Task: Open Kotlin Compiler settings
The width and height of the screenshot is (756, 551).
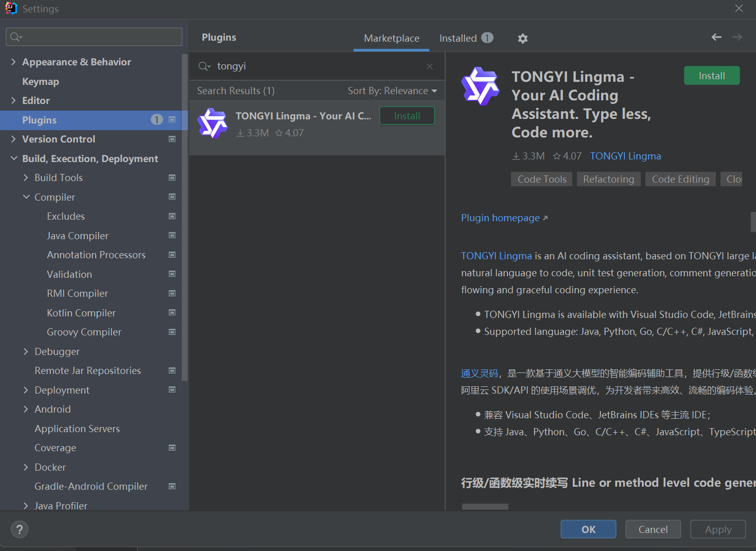Action: point(81,313)
